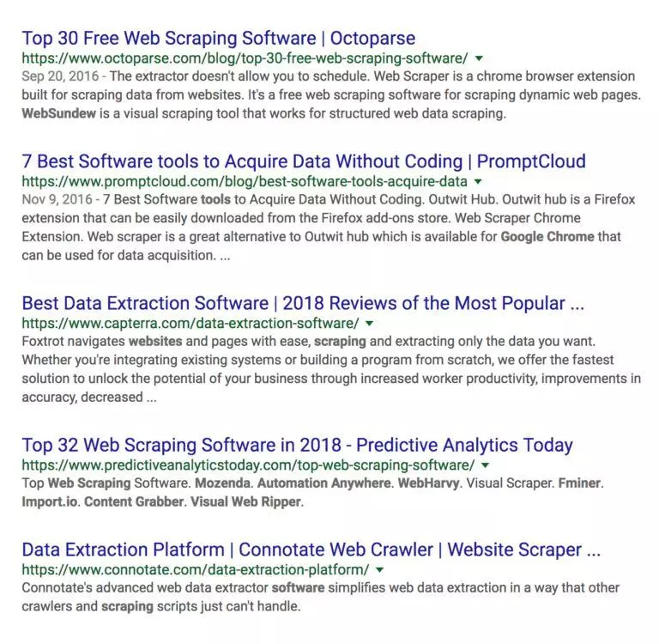Click the green predictiveanalyticstoday.com URL
This screenshot has width=659, height=644.
click(x=248, y=465)
